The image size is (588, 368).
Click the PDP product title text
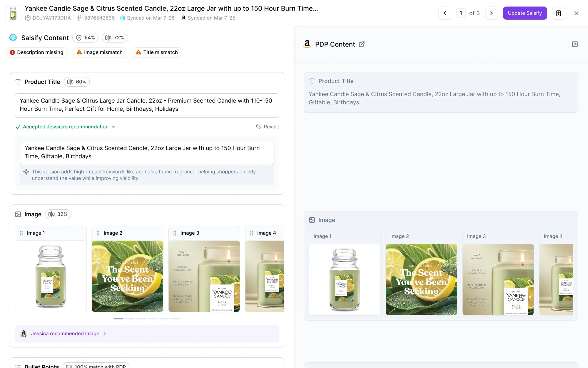pyautogui.click(x=435, y=98)
